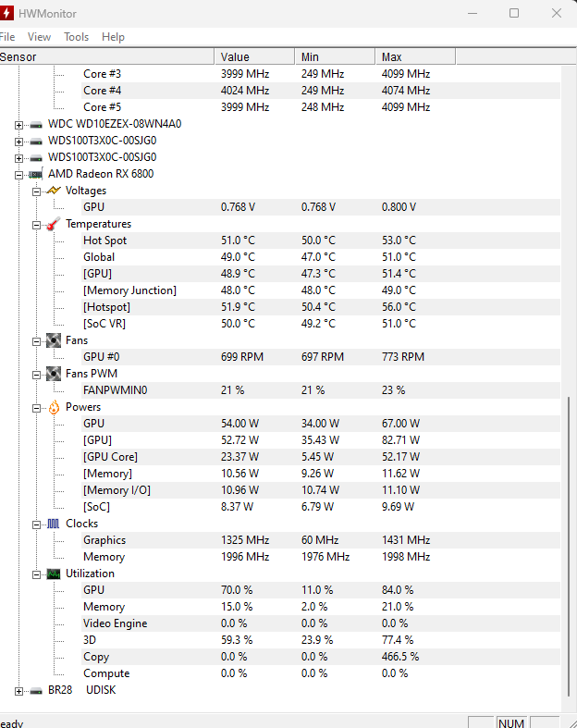Open the Tools menu
The image size is (577, 728).
[x=76, y=37]
